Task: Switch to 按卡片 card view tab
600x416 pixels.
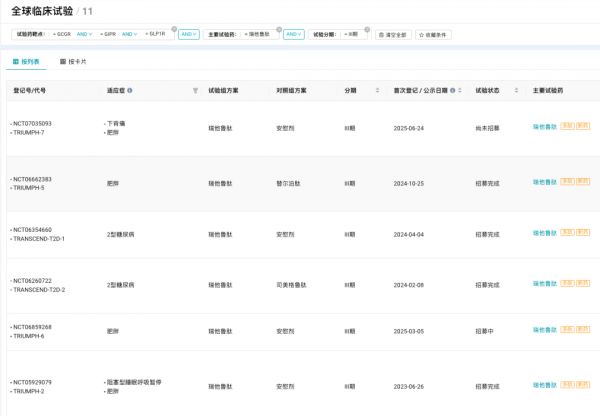Action: [71, 61]
